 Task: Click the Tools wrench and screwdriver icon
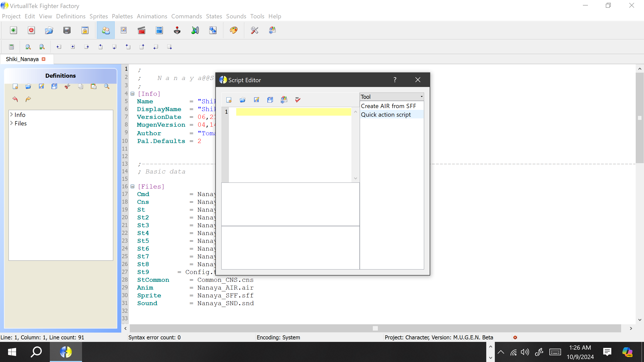tap(254, 30)
